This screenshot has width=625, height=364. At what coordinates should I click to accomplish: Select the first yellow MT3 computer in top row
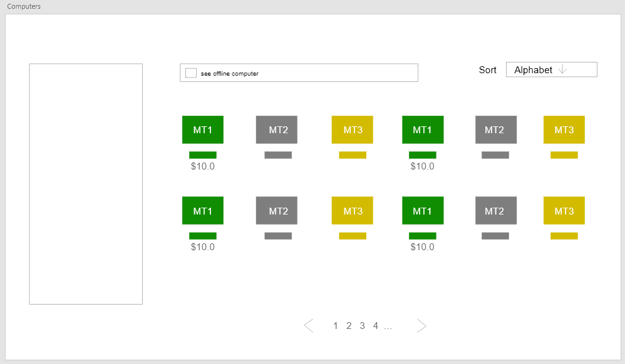353,130
